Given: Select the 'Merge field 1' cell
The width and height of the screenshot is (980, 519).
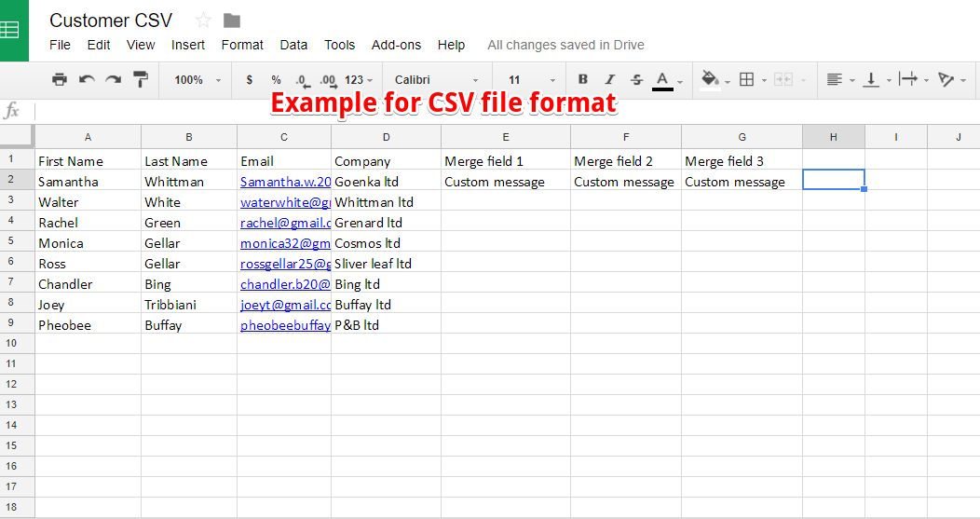Looking at the screenshot, I should pos(506,159).
